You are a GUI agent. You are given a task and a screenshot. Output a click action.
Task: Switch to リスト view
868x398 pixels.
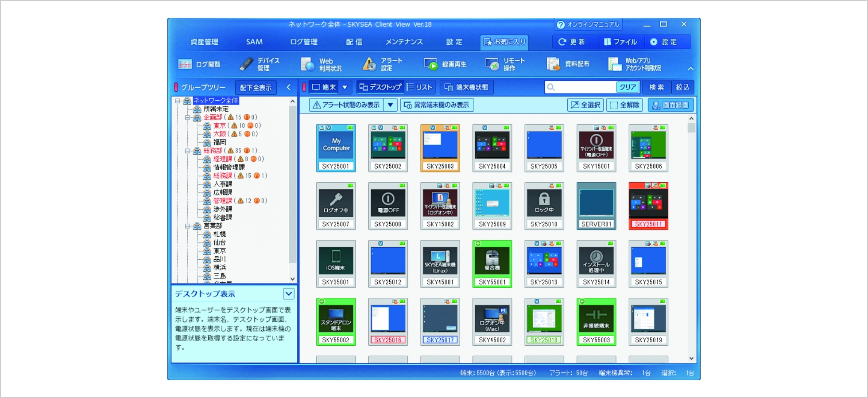click(419, 87)
